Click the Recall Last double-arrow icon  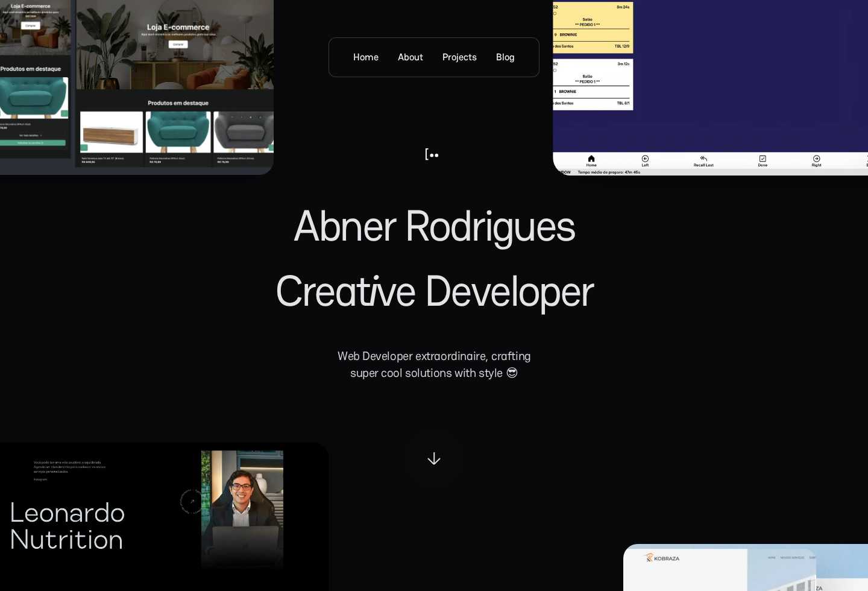point(703,159)
